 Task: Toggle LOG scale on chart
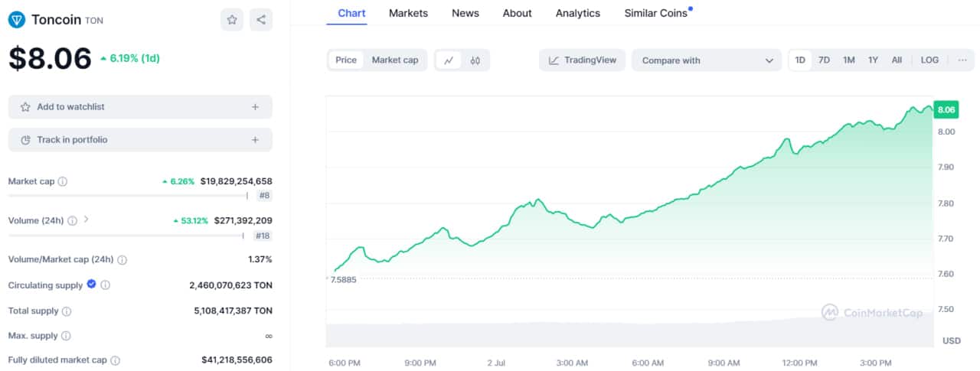coord(929,60)
